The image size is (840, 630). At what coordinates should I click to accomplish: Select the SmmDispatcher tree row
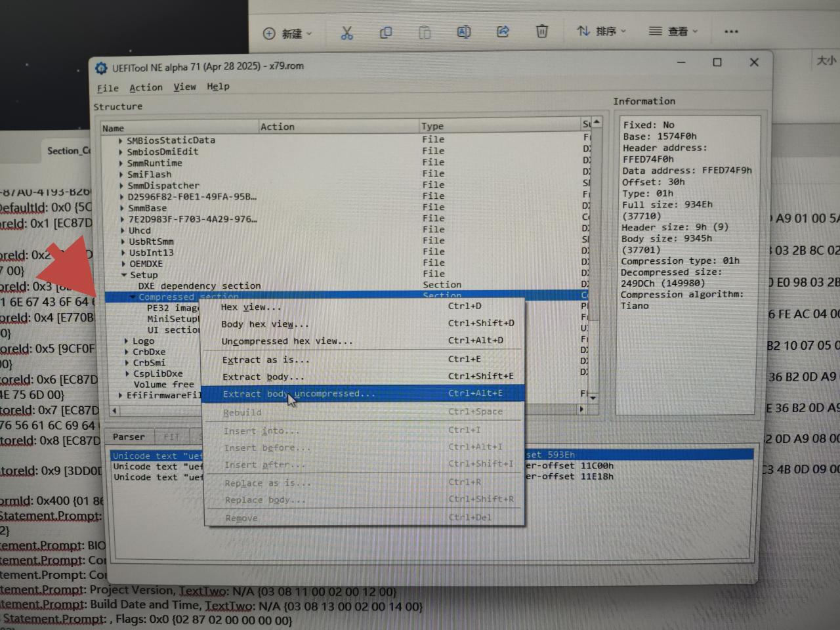click(x=163, y=186)
